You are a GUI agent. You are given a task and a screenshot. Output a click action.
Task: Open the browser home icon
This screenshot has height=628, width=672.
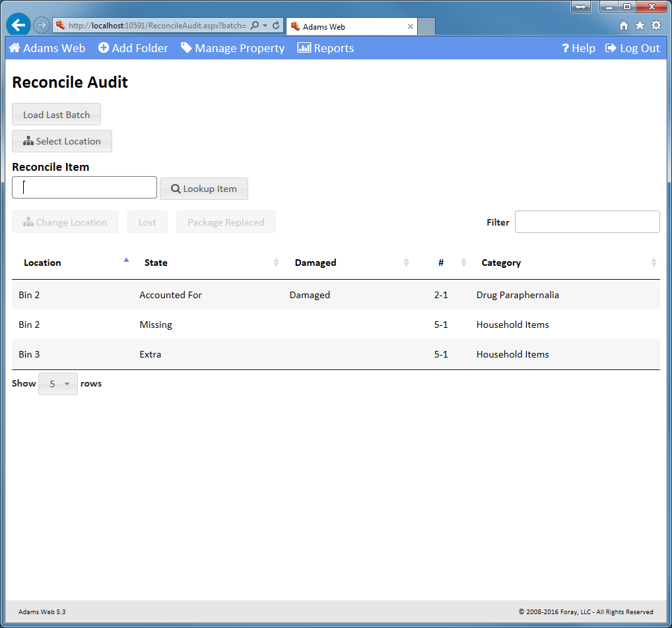coord(624,26)
